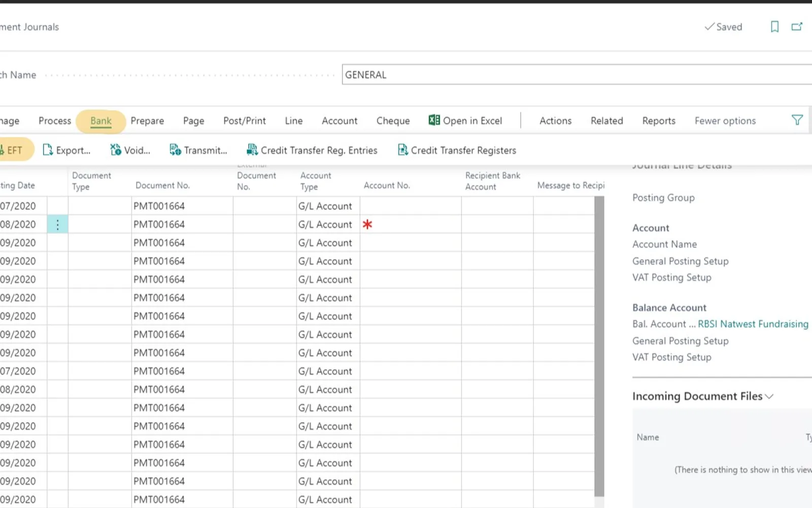Click the Export... action
This screenshot has width=812, height=508.
(x=66, y=150)
